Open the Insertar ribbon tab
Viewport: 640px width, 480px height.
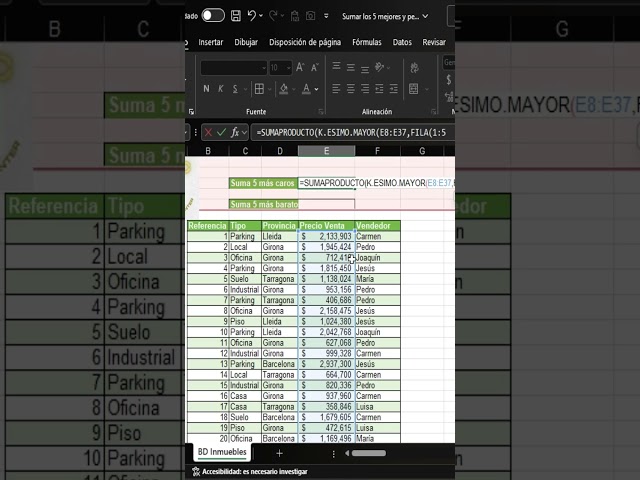click(211, 42)
